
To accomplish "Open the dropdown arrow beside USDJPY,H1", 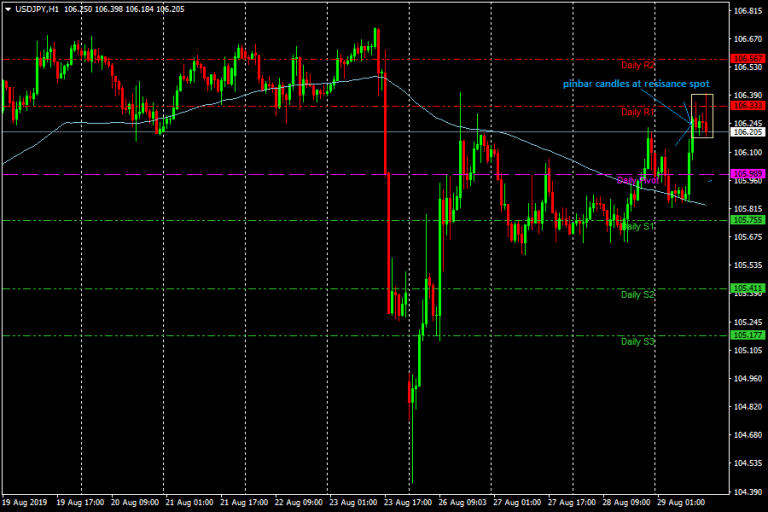I will pyautogui.click(x=8, y=9).
